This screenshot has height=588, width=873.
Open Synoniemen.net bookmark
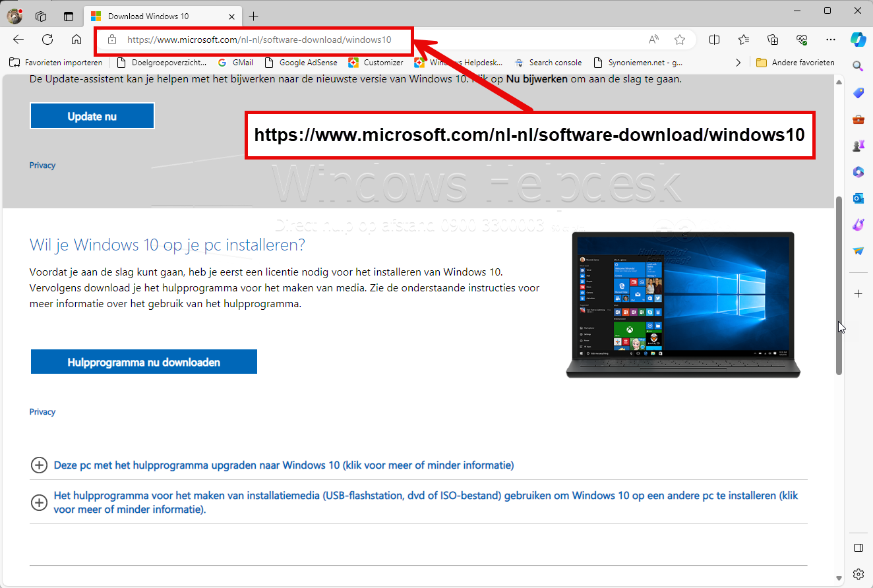pos(638,63)
